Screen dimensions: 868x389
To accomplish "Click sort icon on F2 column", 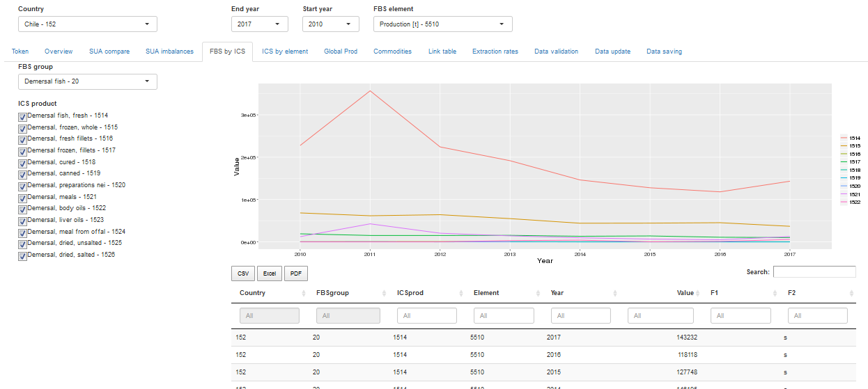I will (852, 293).
